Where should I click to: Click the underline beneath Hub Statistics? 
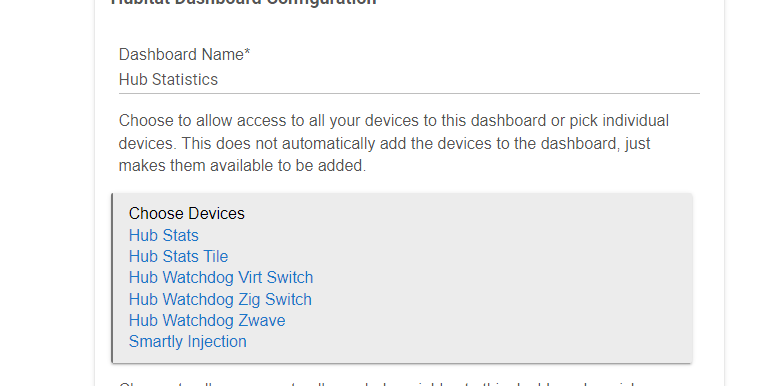[409, 93]
